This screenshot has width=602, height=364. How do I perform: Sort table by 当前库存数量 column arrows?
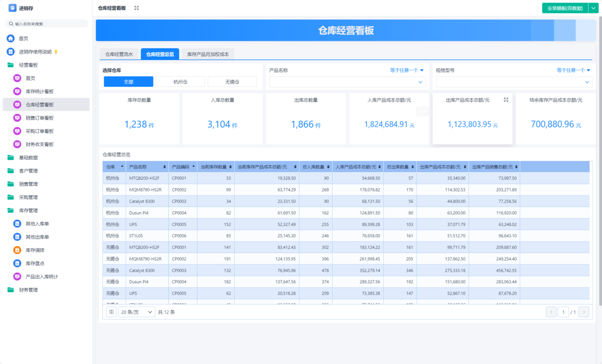pos(230,166)
